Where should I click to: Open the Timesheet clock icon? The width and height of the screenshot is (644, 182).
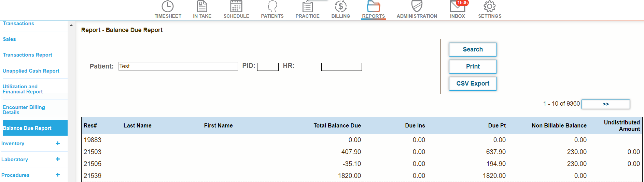pyautogui.click(x=168, y=6)
